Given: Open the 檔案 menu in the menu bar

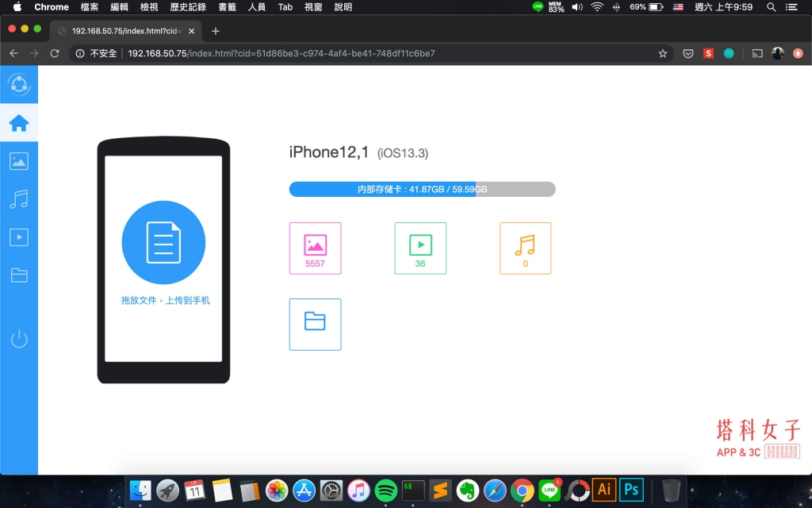Looking at the screenshot, I should (88, 7).
